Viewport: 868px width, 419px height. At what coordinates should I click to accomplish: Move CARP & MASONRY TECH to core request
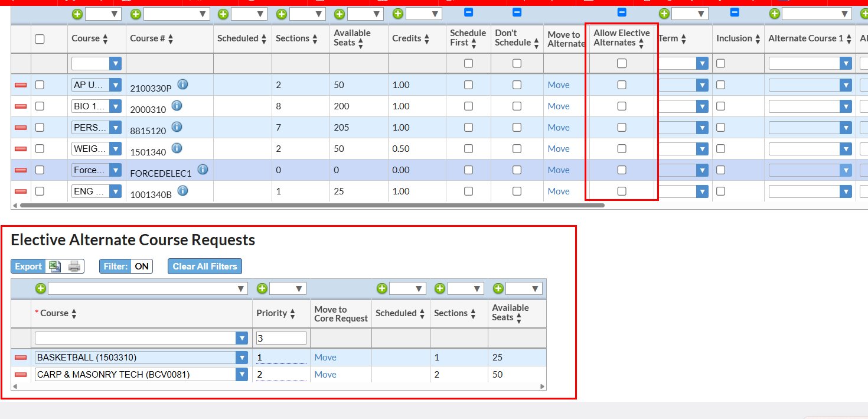pos(325,375)
